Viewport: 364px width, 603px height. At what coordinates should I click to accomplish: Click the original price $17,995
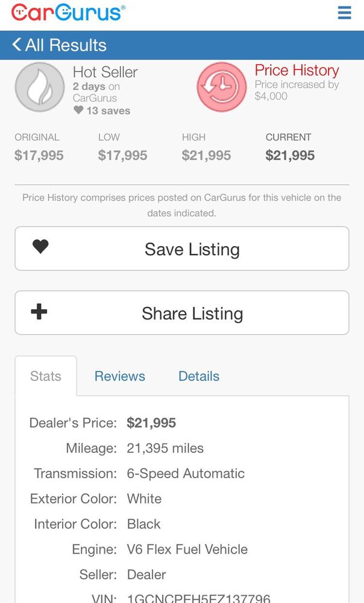coord(39,156)
